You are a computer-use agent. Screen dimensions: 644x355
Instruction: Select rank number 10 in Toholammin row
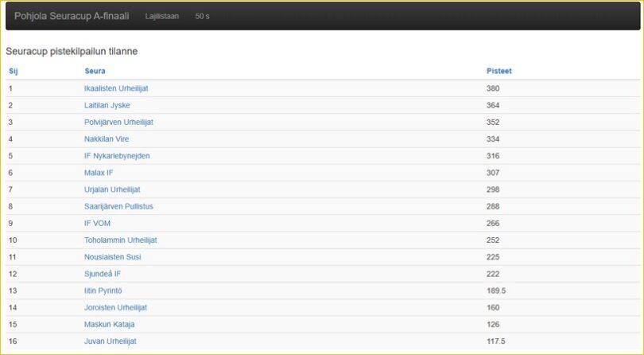point(13,240)
